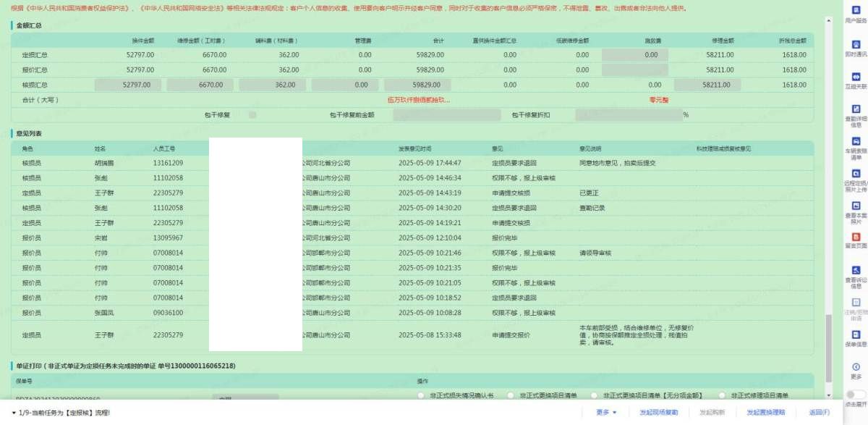
Task: Click the 查看本案照片 icon
Action: pyautogui.click(x=856, y=206)
